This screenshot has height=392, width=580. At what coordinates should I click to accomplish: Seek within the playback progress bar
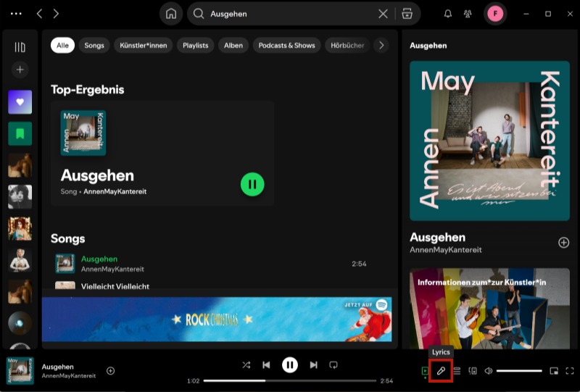coord(289,380)
